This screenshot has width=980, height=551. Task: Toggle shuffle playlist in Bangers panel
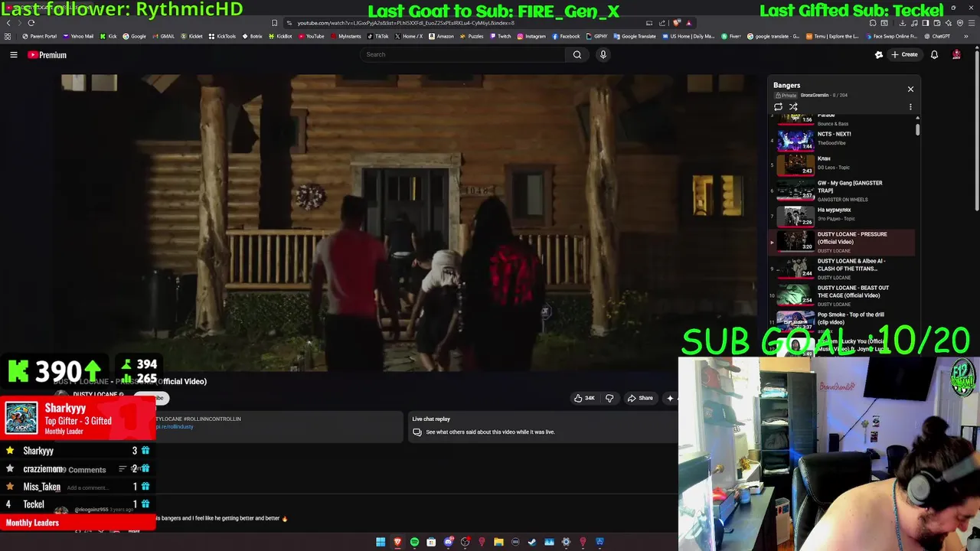(793, 107)
